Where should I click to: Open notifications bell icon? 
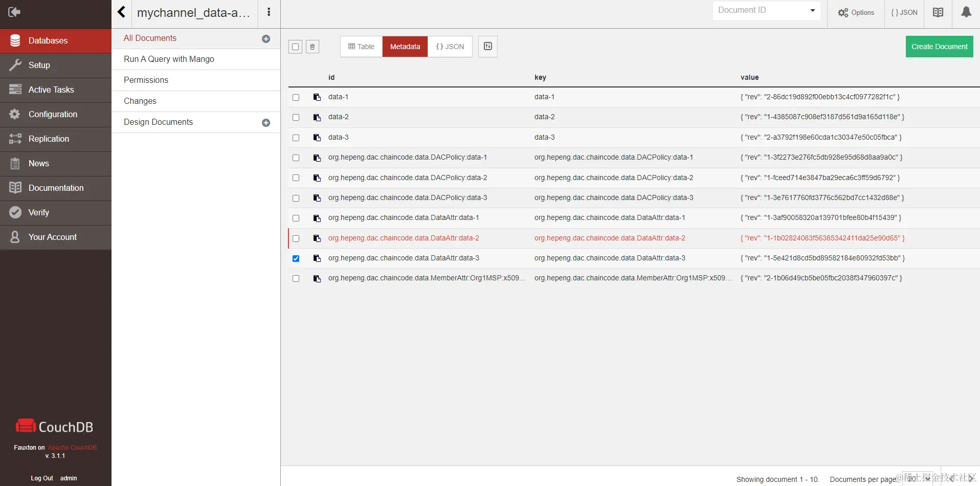[966, 12]
